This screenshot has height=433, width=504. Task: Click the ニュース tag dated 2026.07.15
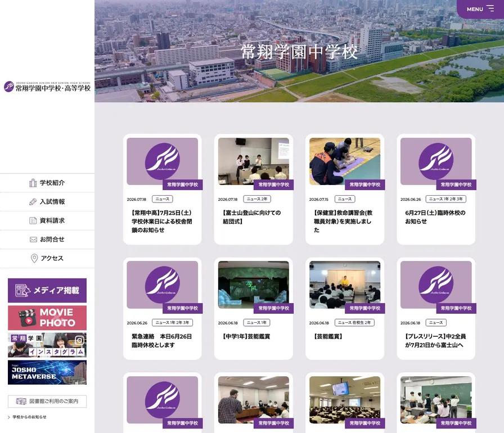[345, 199]
